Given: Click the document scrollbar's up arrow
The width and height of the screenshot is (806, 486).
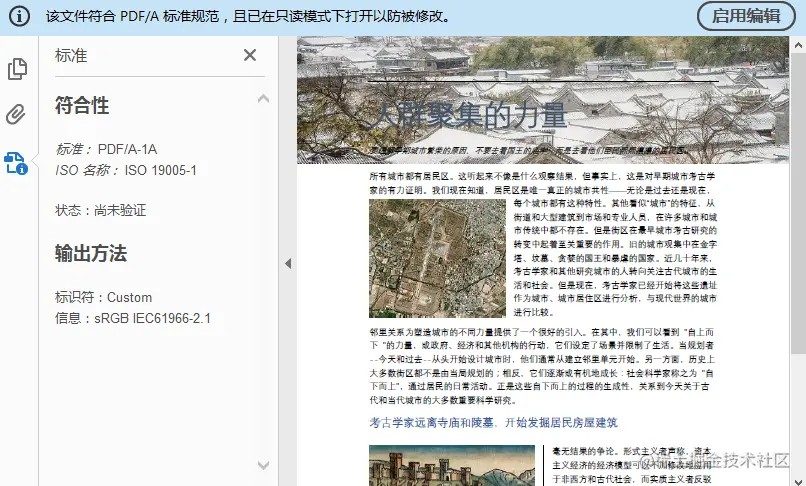Looking at the screenshot, I should click(x=798, y=45).
